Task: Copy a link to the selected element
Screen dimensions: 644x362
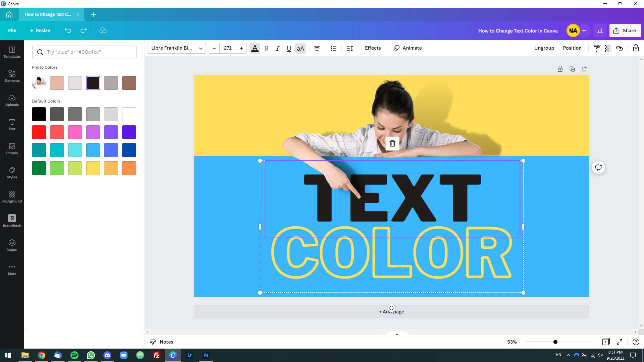Action: point(620,48)
